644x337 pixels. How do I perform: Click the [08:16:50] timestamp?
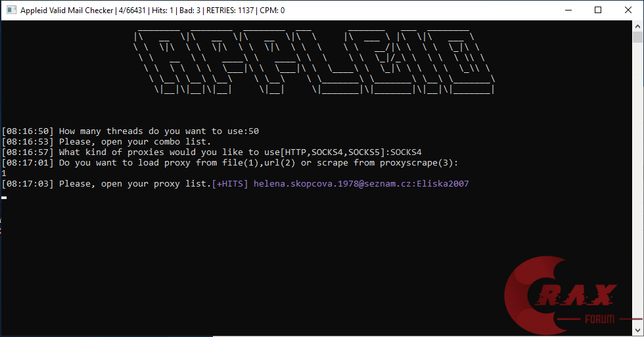click(x=28, y=131)
